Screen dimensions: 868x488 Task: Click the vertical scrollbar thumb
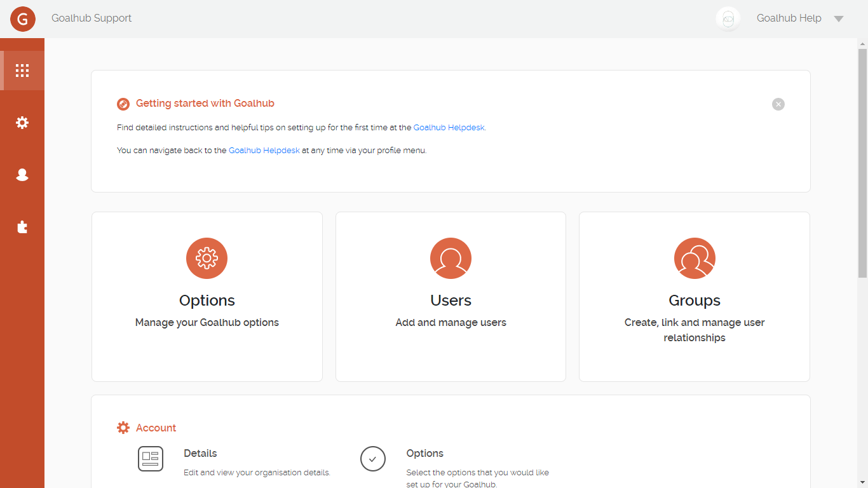pyautogui.click(x=862, y=163)
